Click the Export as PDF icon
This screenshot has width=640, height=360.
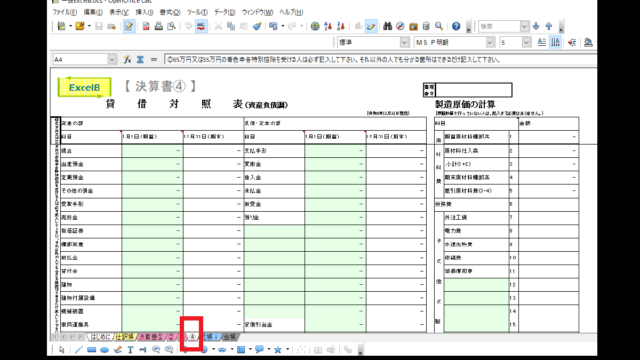click(146, 27)
